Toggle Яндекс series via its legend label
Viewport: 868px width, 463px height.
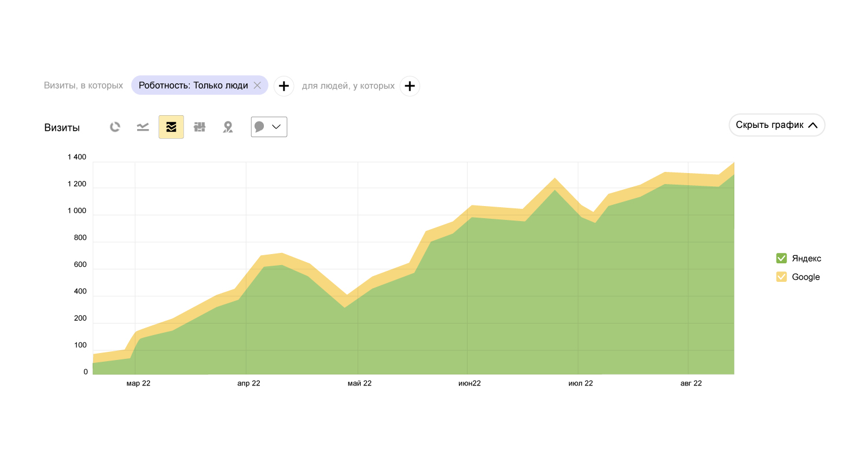click(x=806, y=258)
